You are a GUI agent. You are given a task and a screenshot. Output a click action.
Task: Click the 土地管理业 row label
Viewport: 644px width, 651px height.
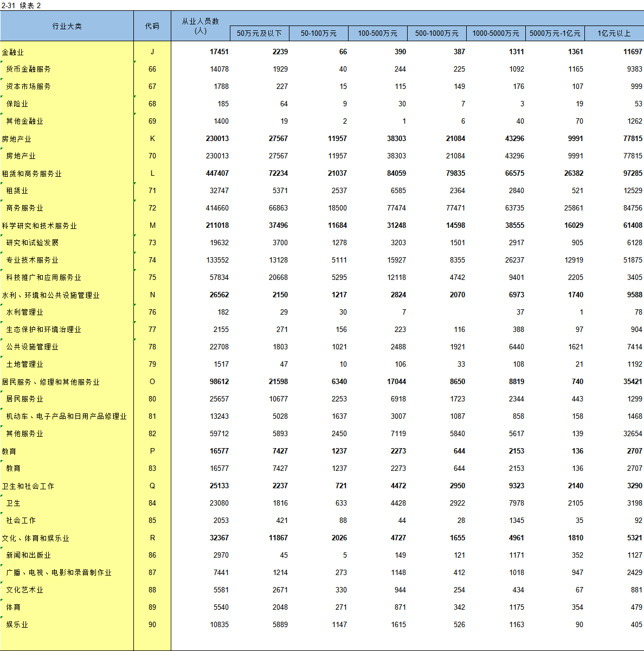24,365
